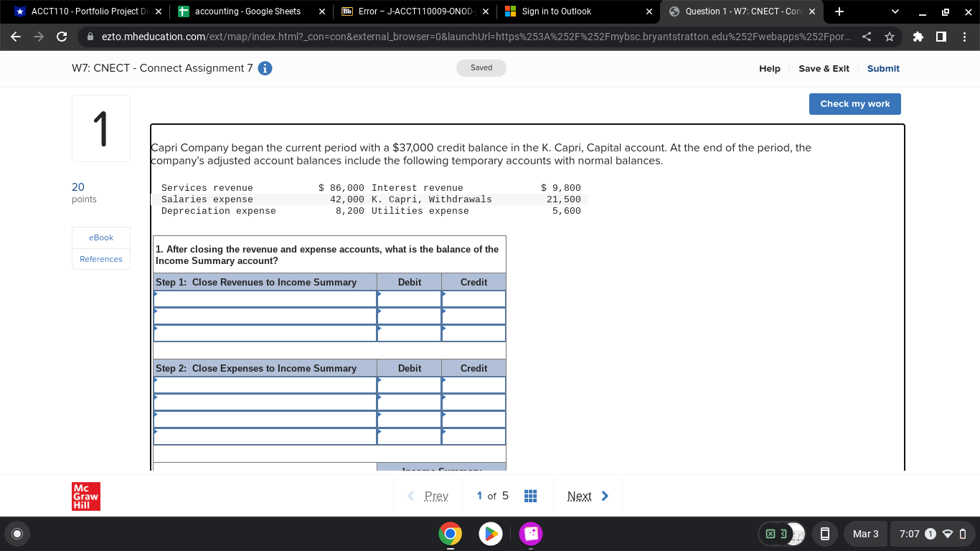Close the ACCT110 Portfolio Project tab
Screen dimensions: 980x551
(x=158, y=11)
